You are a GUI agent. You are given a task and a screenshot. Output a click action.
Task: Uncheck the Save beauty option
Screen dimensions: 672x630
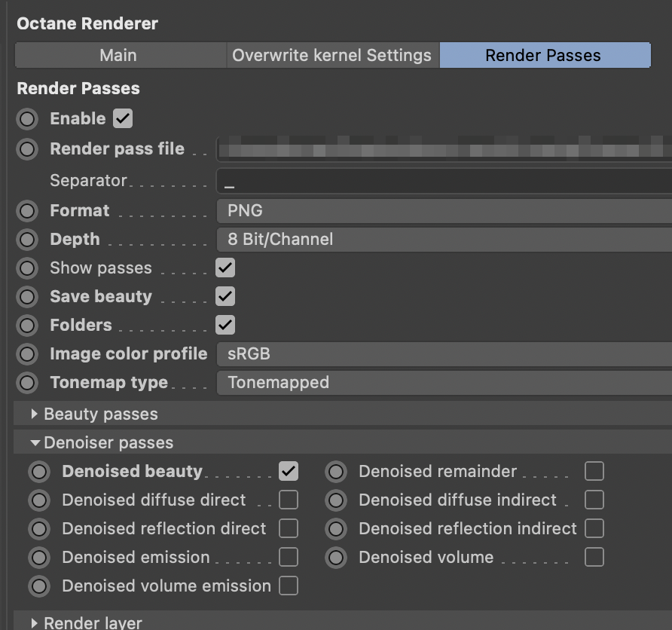click(225, 297)
